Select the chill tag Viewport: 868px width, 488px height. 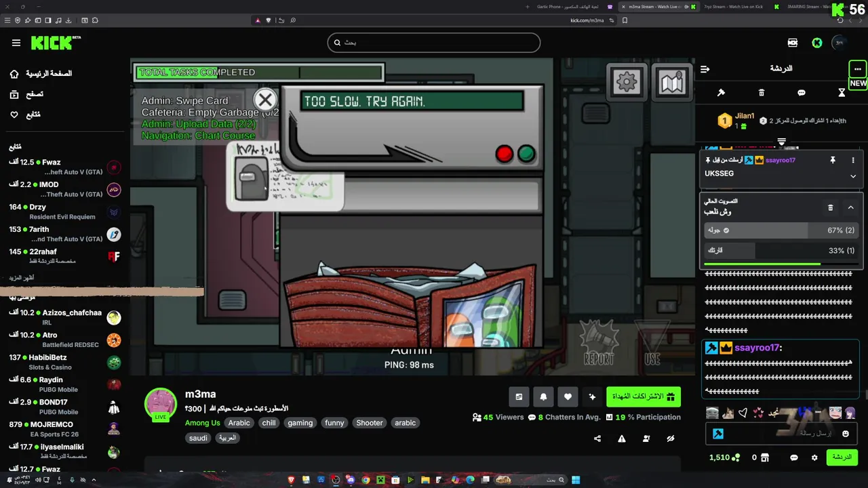point(269,423)
